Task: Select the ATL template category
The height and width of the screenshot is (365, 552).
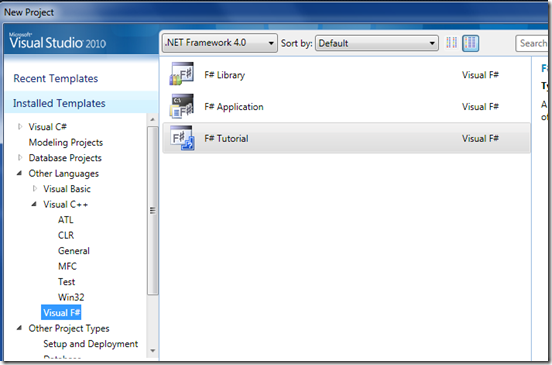Action: [x=65, y=220]
